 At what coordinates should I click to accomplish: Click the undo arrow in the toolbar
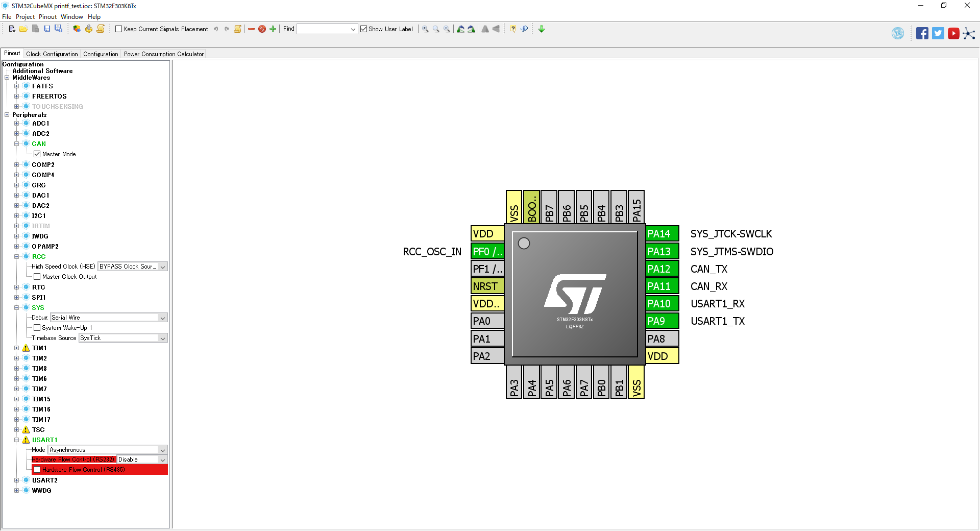point(216,29)
